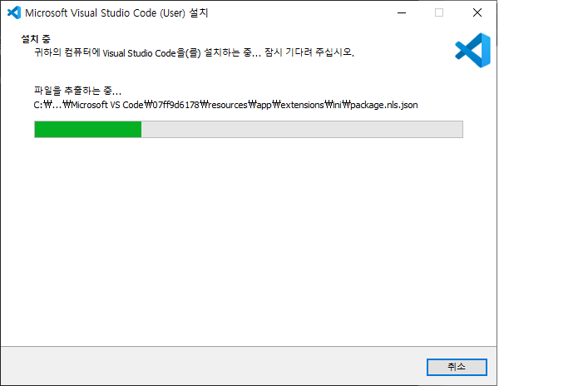Click the Microsoft VS Code path segment
Image resolution: width=588 pixels, height=386 pixels.
click(107, 105)
